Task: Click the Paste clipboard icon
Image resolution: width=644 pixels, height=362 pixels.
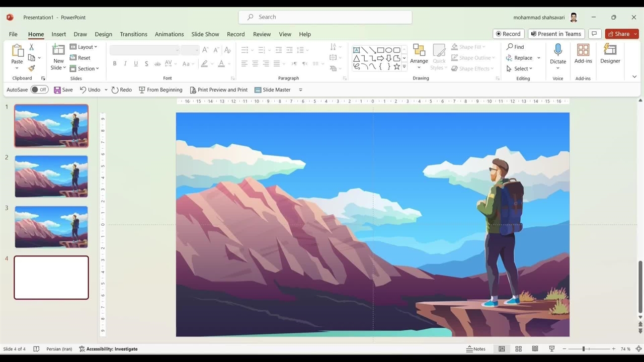Action: tap(17, 51)
